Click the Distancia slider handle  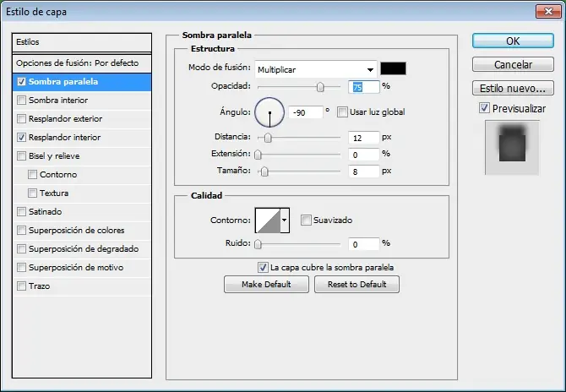(268, 138)
